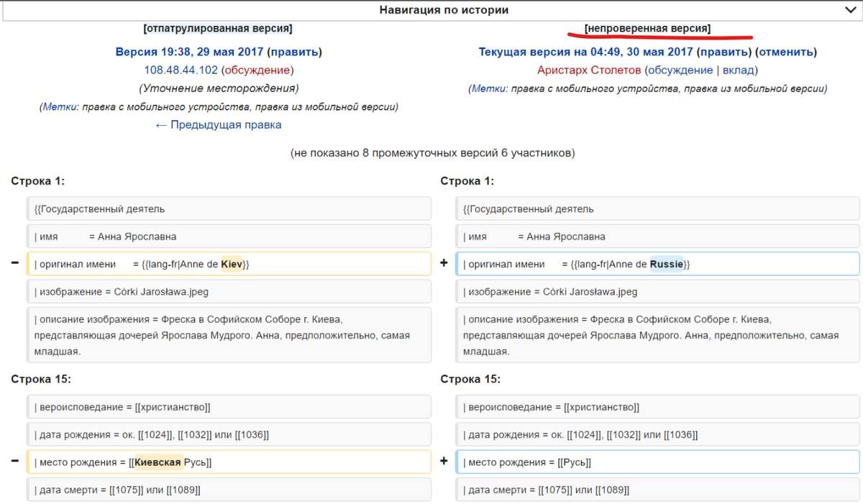The image size is (863, 504).
Task: Collapse the history navigation chevron
Action: click(849, 10)
